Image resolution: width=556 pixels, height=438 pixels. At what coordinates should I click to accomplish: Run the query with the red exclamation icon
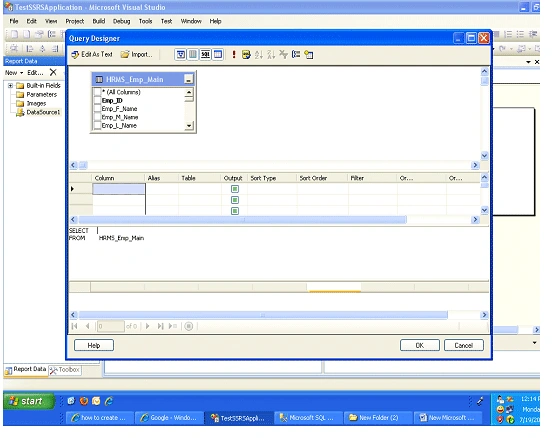[x=234, y=54]
